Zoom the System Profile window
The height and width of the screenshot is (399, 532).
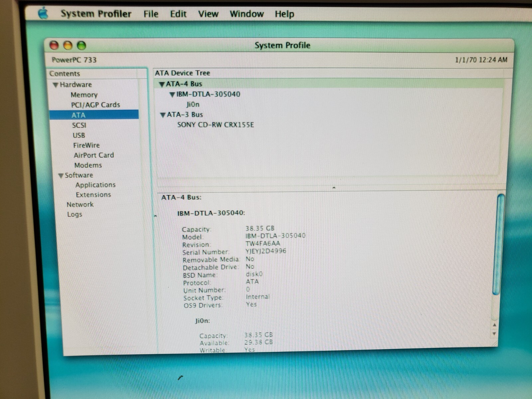click(x=81, y=45)
